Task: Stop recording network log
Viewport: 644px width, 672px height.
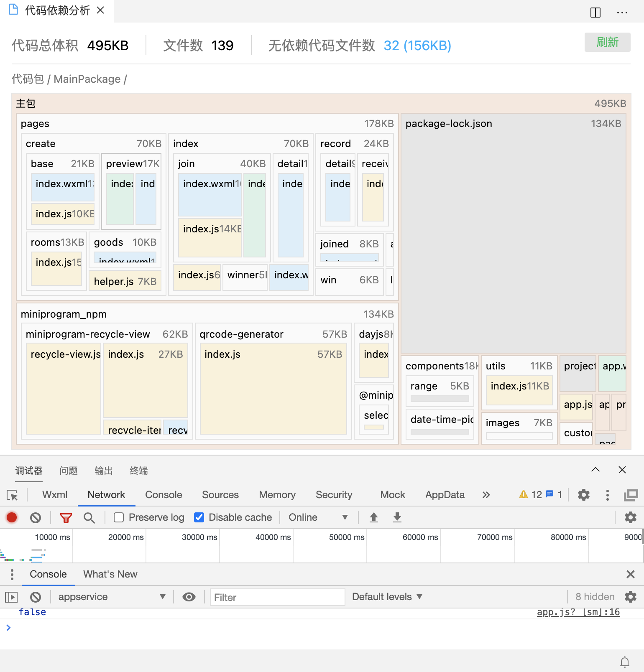Action: (12, 518)
